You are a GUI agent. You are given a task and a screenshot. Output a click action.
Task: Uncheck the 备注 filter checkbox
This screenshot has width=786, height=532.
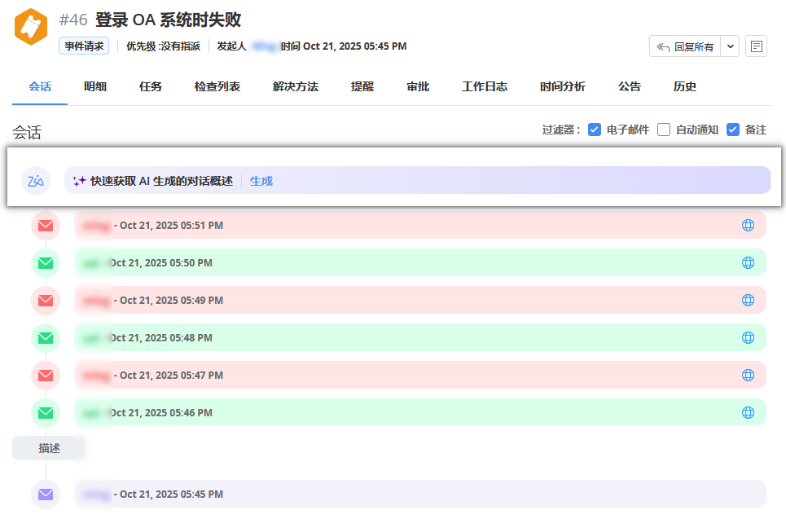(x=733, y=130)
